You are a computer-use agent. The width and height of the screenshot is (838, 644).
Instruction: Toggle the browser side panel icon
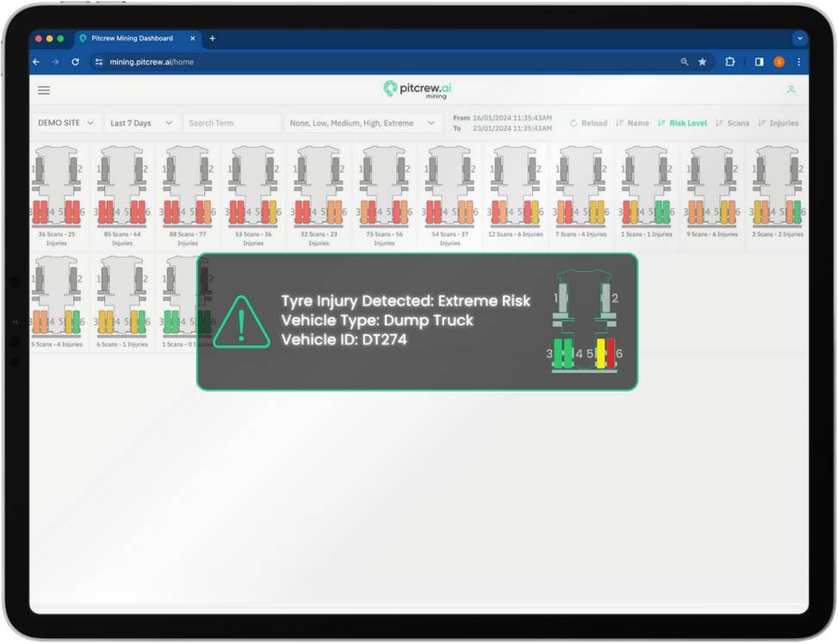point(759,62)
